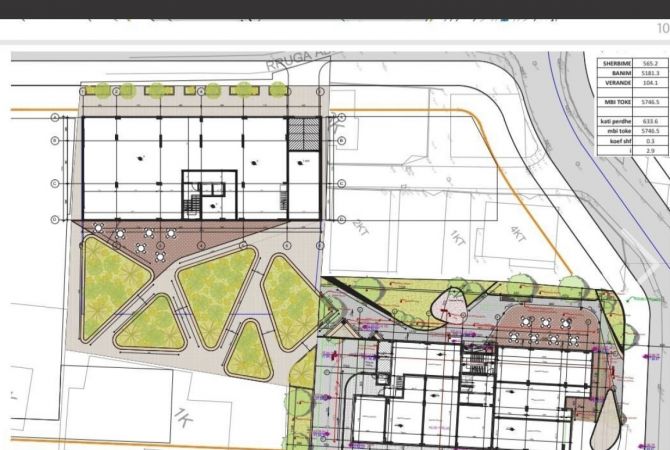The width and height of the screenshot is (670, 450).
Task: Click the 2KT label on the site plan
Action: tap(359, 226)
